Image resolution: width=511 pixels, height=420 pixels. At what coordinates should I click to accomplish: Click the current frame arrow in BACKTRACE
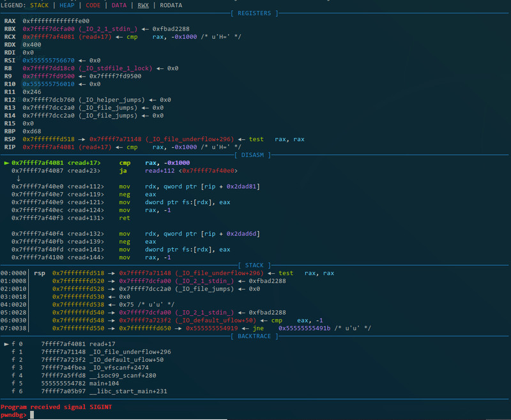tap(6, 344)
